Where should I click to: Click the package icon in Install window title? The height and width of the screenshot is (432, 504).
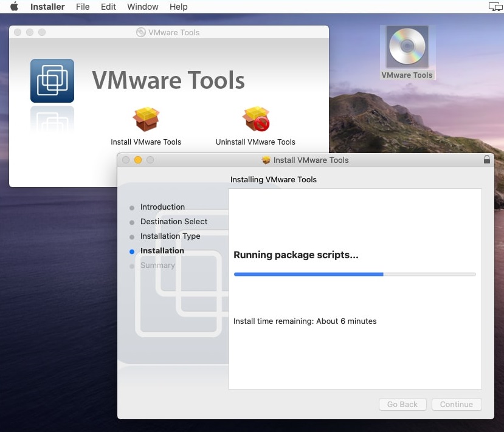[266, 160]
